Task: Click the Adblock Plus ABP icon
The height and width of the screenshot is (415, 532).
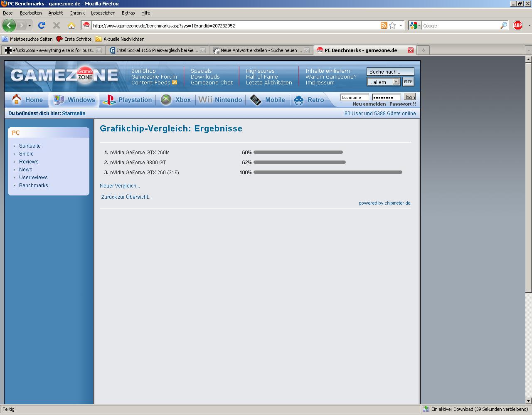Action: tap(517, 25)
